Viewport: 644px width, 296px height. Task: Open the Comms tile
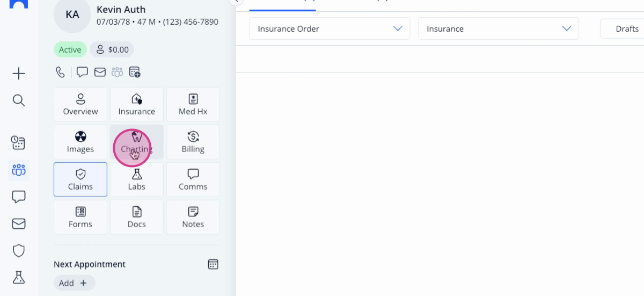[193, 180]
